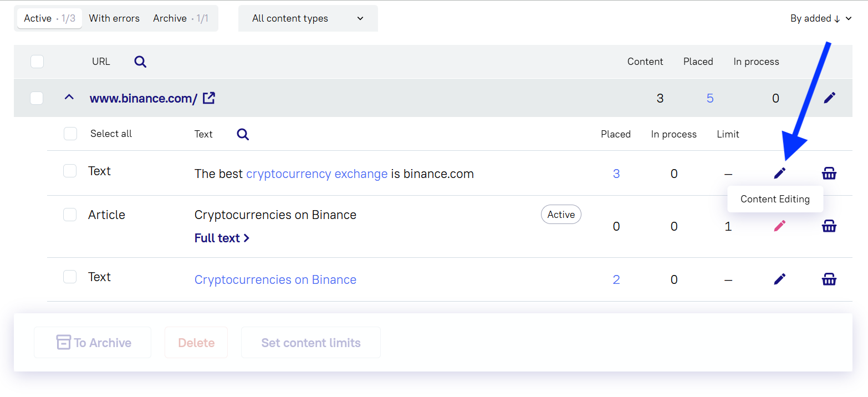
Task: Click the Content count 3 for www.binance.com/
Action: point(660,98)
